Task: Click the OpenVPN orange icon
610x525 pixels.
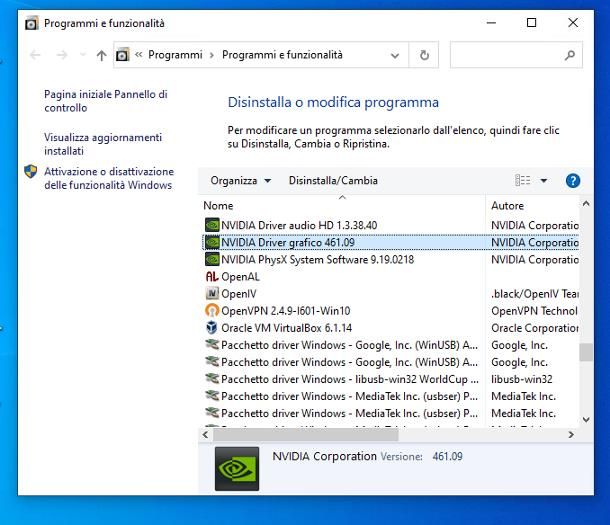Action: pyautogui.click(x=212, y=311)
